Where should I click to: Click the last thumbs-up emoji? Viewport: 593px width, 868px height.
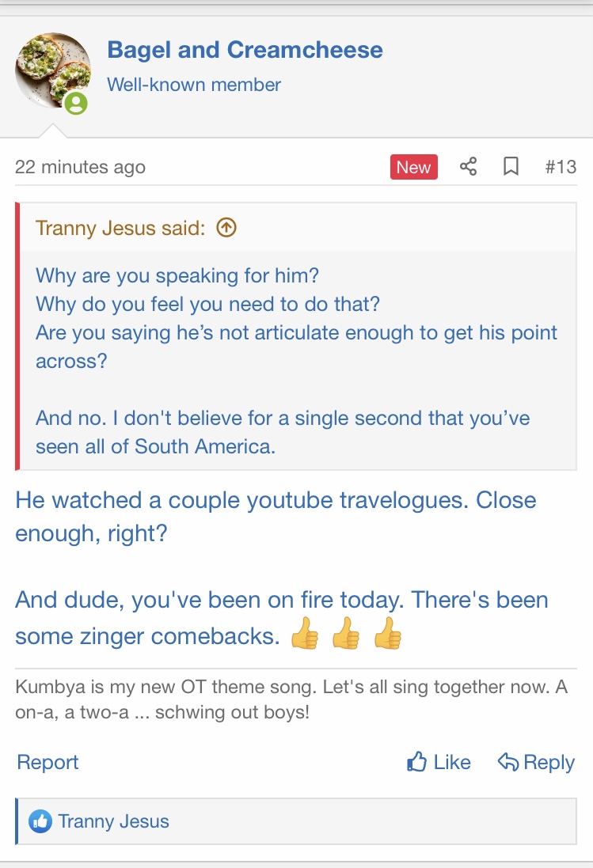pos(387,635)
